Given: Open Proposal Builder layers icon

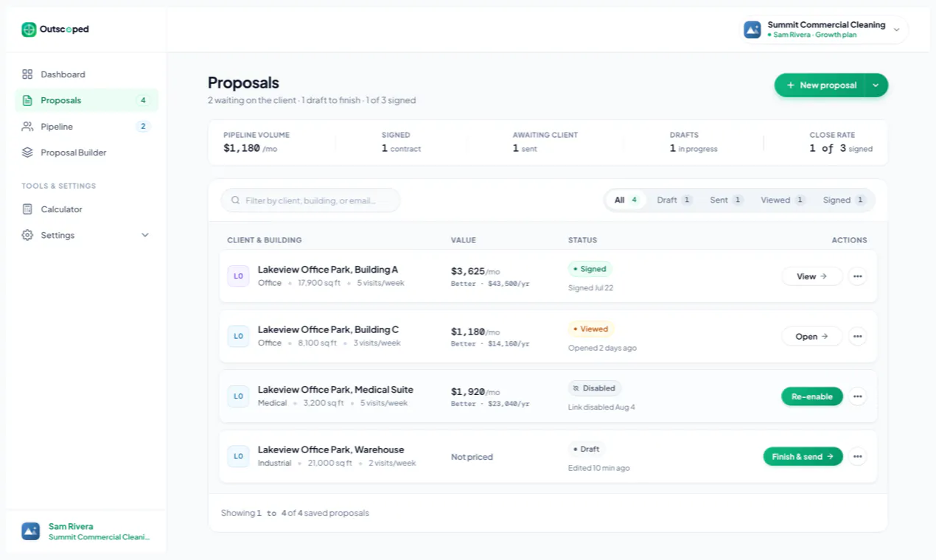Looking at the screenshot, I should coord(27,153).
